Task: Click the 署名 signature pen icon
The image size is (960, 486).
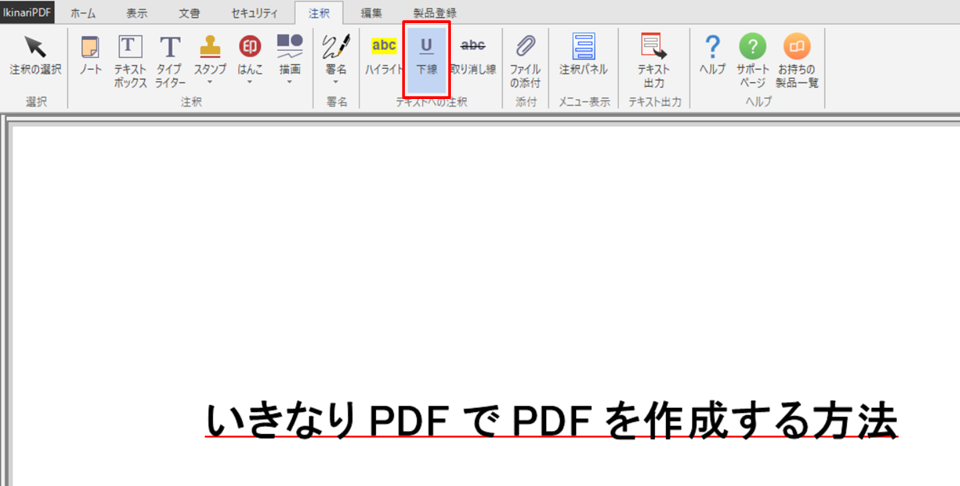Action: (336, 47)
